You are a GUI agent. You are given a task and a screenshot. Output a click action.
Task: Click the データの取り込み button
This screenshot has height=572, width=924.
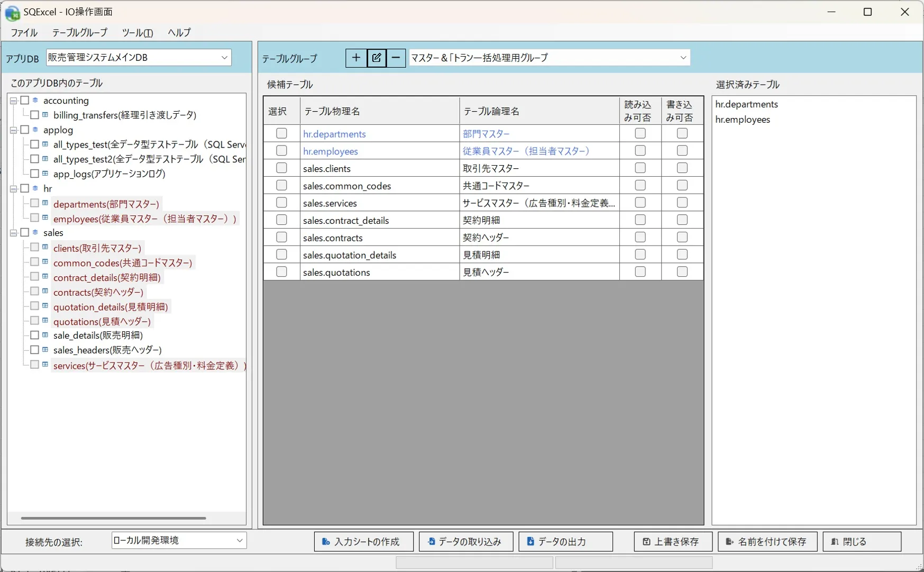(x=466, y=542)
